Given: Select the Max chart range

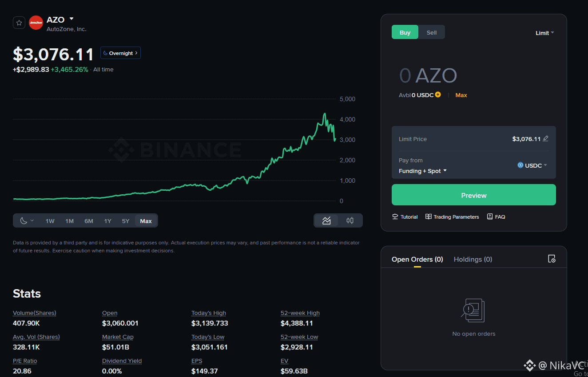Looking at the screenshot, I should [146, 221].
